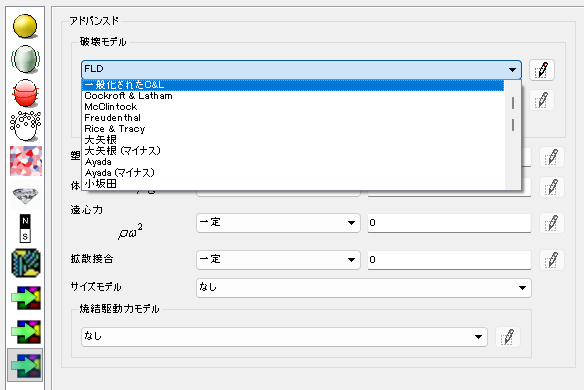Click pencil edit icon for 拡散接合
The image size is (584, 390).
[552, 260]
